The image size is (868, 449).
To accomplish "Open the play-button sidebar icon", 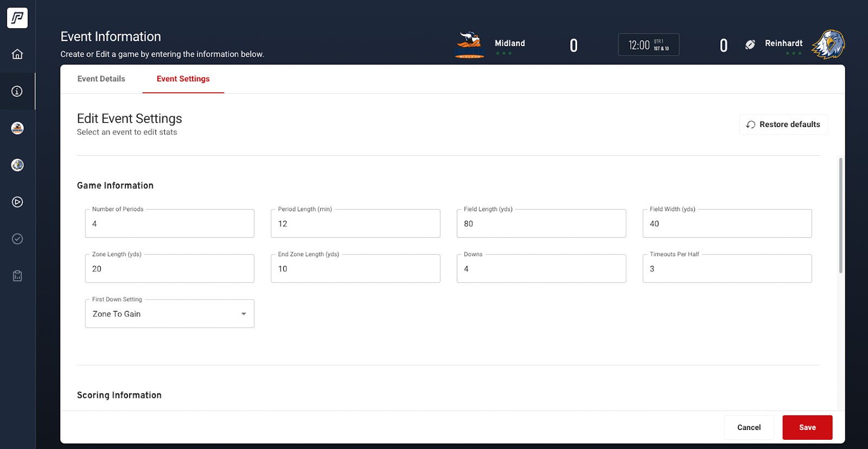I will tap(17, 202).
